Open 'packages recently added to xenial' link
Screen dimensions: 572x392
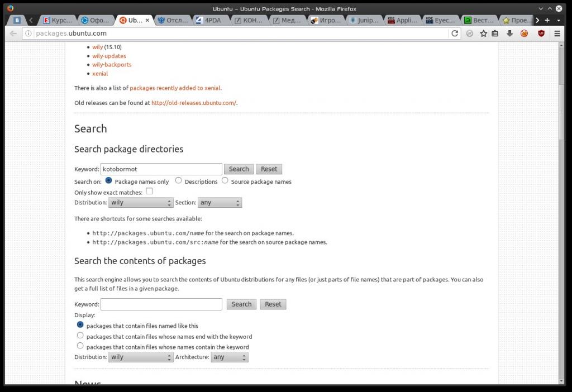(x=175, y=88)
